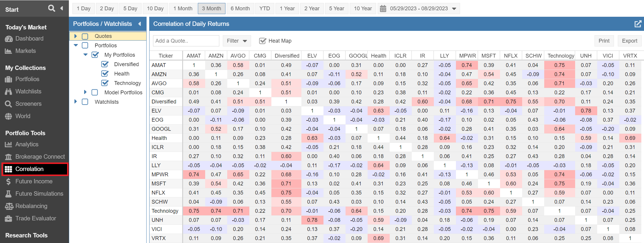Image resolution: width=644 pixels, height=243 pixels.
Task: Click the GOOGL row label
Action: [161, 129]
